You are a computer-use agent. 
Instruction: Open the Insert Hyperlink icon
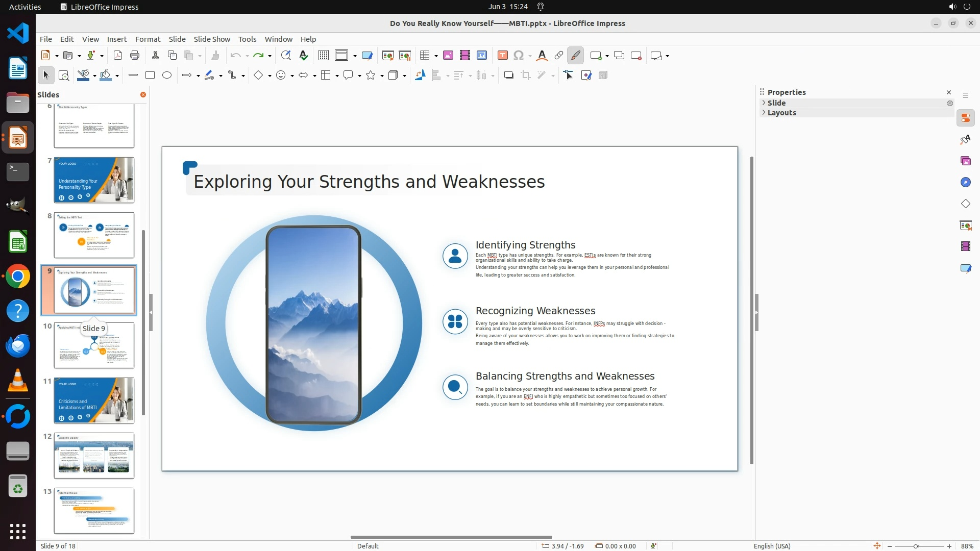[x=559, y=56]
